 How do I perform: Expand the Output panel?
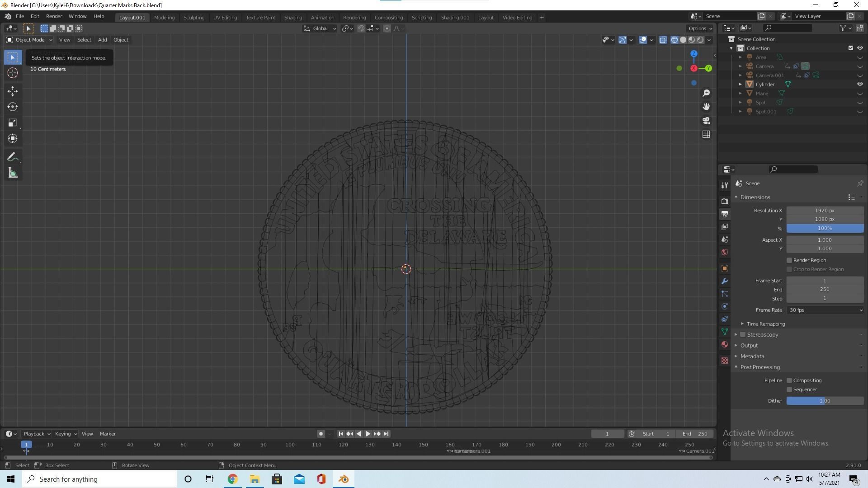[749, 346]
